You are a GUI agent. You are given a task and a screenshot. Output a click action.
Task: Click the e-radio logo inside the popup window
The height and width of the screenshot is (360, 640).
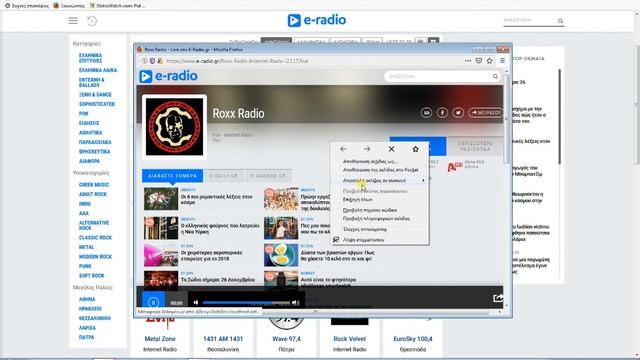point(169,76)
